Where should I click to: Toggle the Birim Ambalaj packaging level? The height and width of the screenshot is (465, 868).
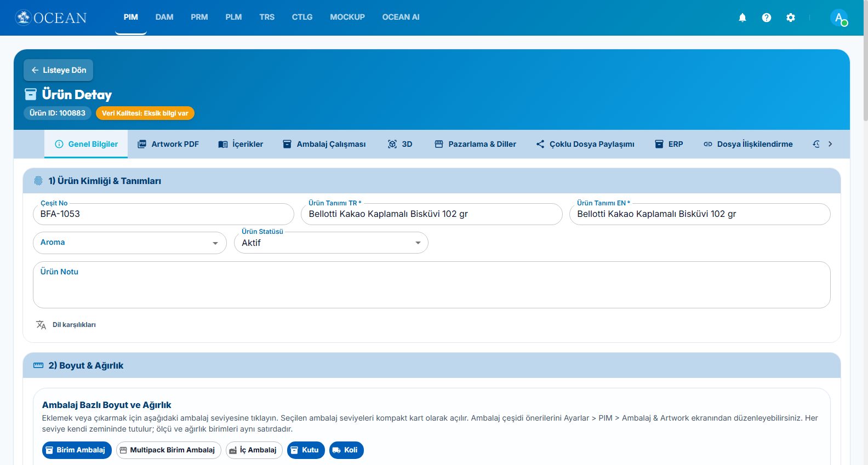tap(77, 450)
